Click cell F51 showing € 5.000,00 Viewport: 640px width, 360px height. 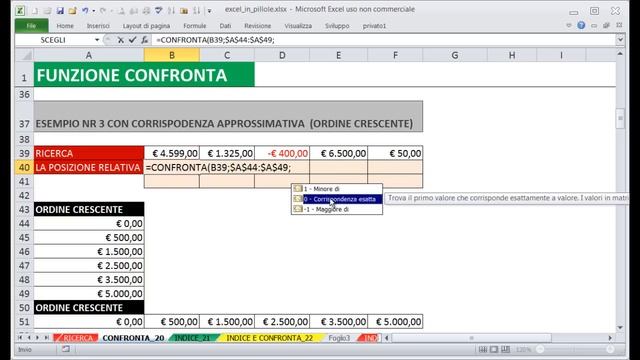pos(395,322)
